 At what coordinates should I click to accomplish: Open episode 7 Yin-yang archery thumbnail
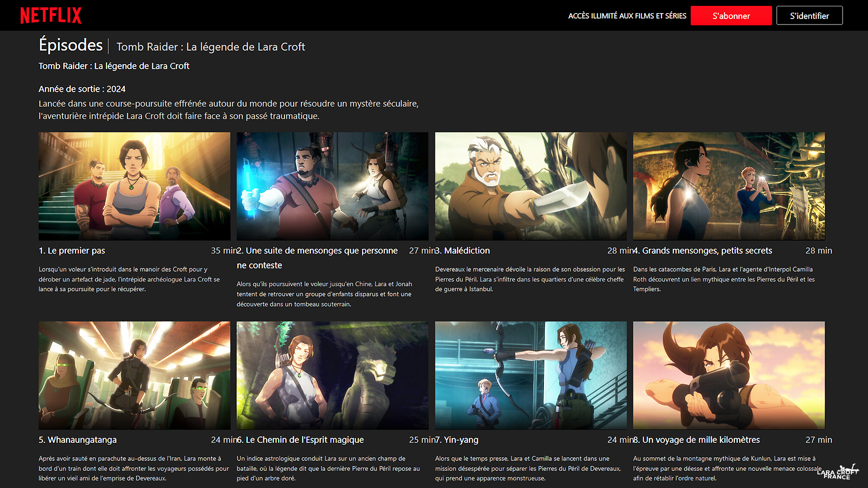click(530, 375)
